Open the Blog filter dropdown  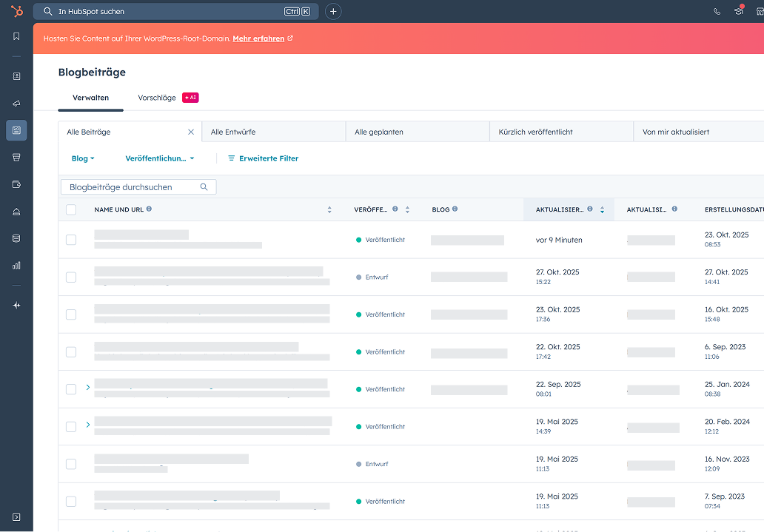(x=83, y=158)
